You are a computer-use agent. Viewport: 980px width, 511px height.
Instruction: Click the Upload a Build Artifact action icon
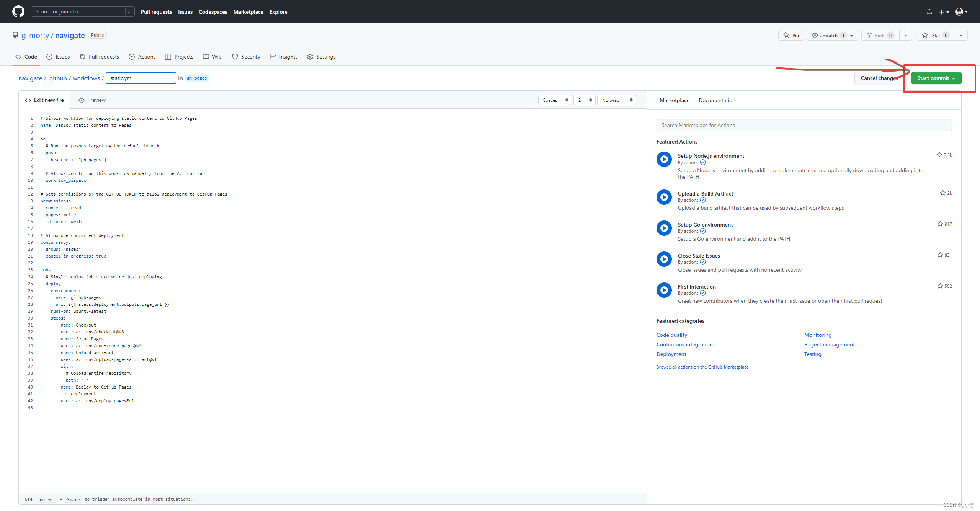tap(664, 197)
